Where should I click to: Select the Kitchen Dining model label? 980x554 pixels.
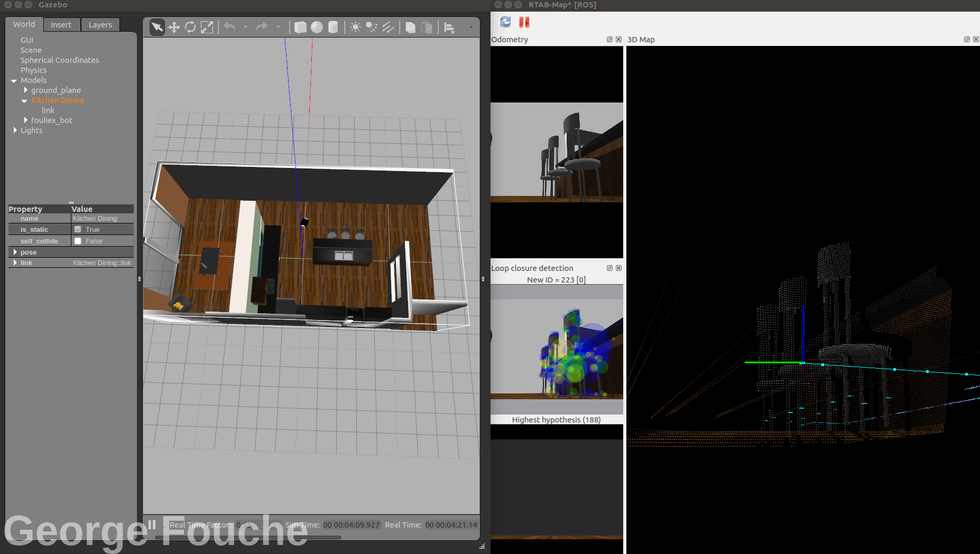(x=57, y=100)
